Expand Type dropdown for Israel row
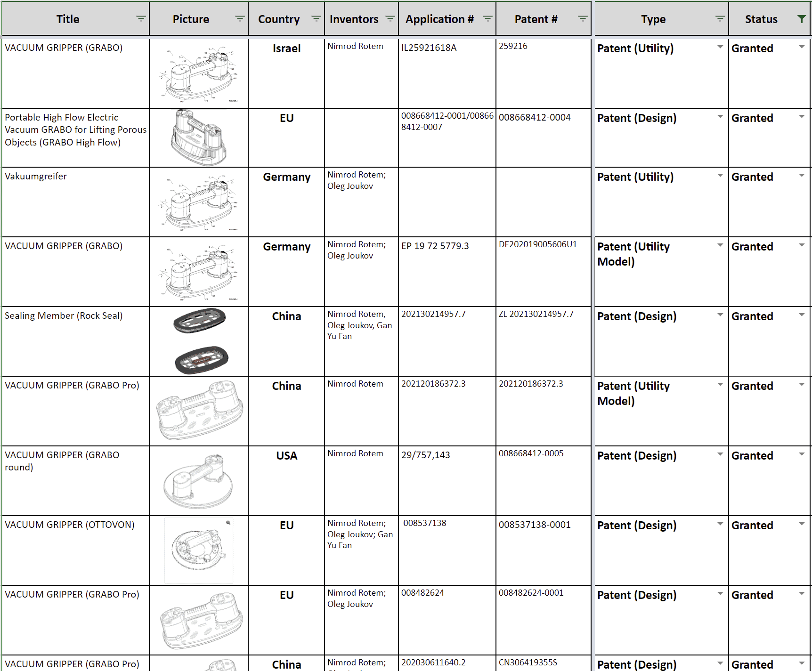Image resolution: width=812 pixels, height=671 pixels. [720, 47]
